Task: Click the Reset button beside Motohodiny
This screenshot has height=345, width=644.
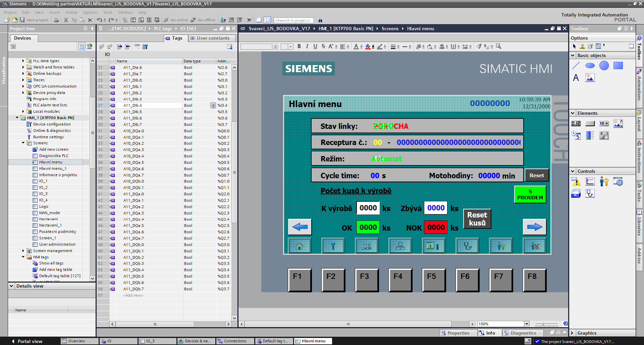Action: pos(537,175)
